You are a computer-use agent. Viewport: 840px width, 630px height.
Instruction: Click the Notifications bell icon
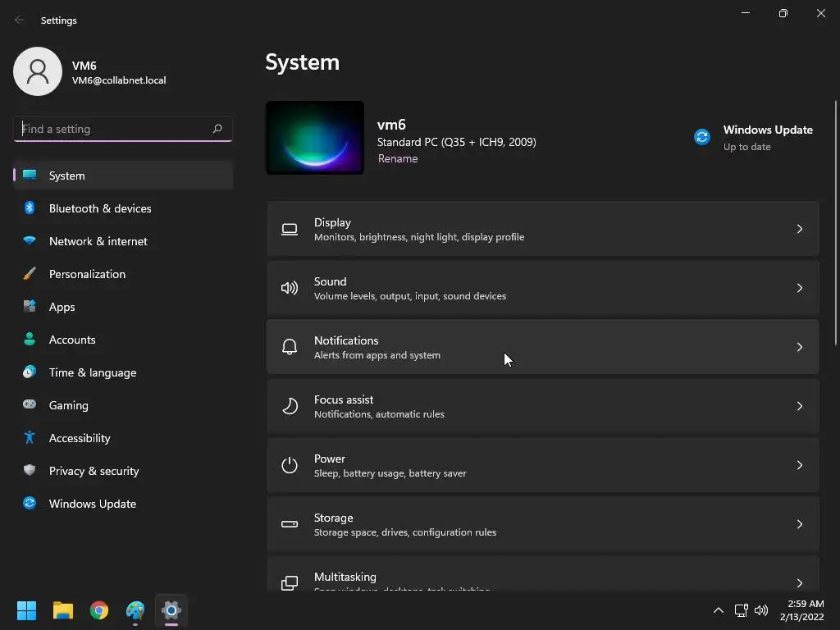[x=290, y=347]
